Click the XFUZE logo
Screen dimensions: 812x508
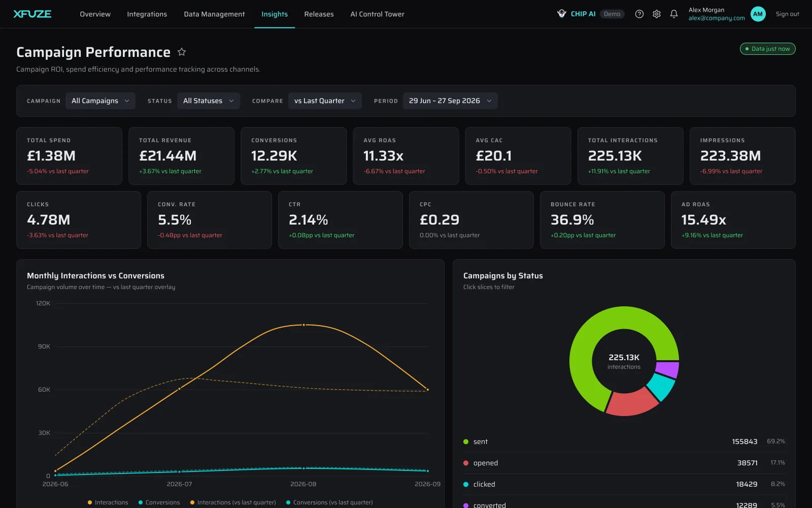(32, 14)
